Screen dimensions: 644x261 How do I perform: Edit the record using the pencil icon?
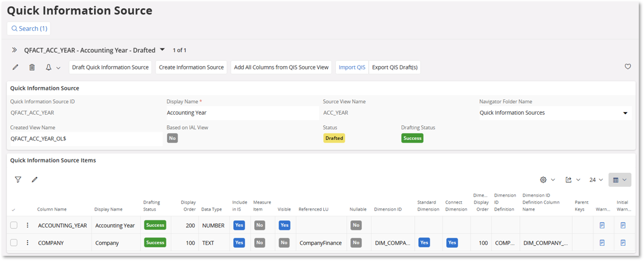pos(16,67)
